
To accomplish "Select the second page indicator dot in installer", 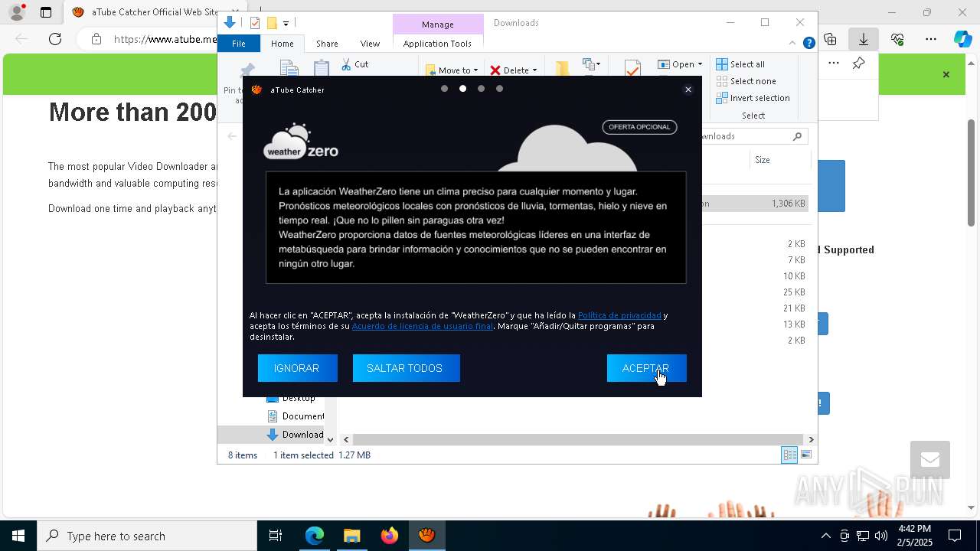I will pyautogui.click(x=462, y=89).
